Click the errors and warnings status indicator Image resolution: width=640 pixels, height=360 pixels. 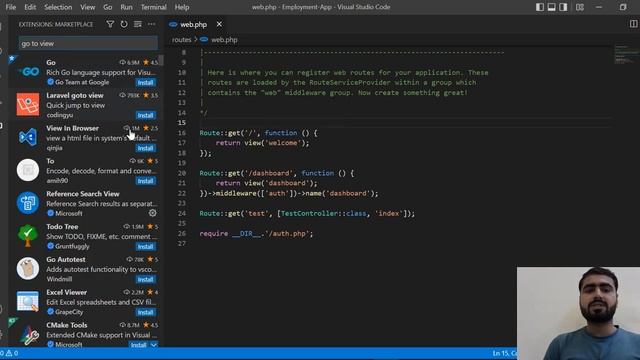click(x=9, y=353)
